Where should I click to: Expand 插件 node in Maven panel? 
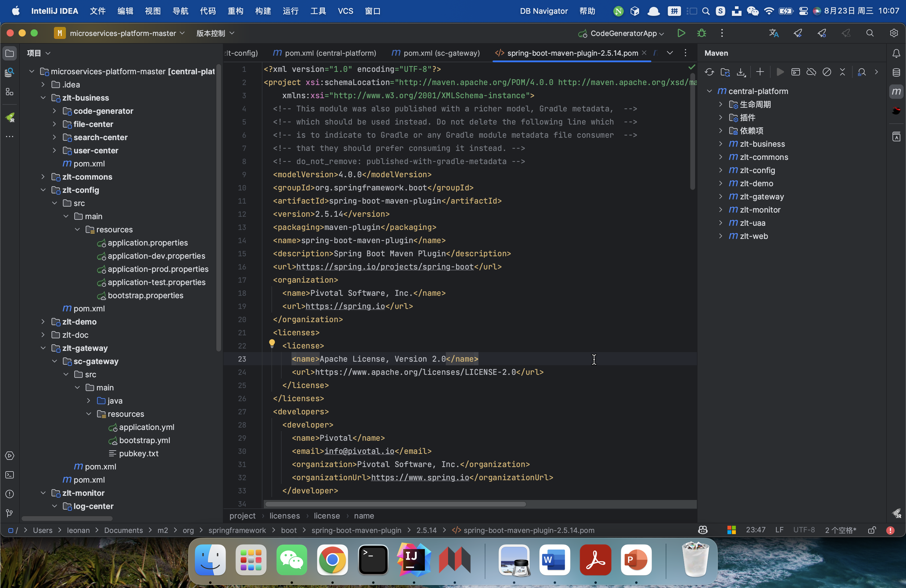point(721,118)
